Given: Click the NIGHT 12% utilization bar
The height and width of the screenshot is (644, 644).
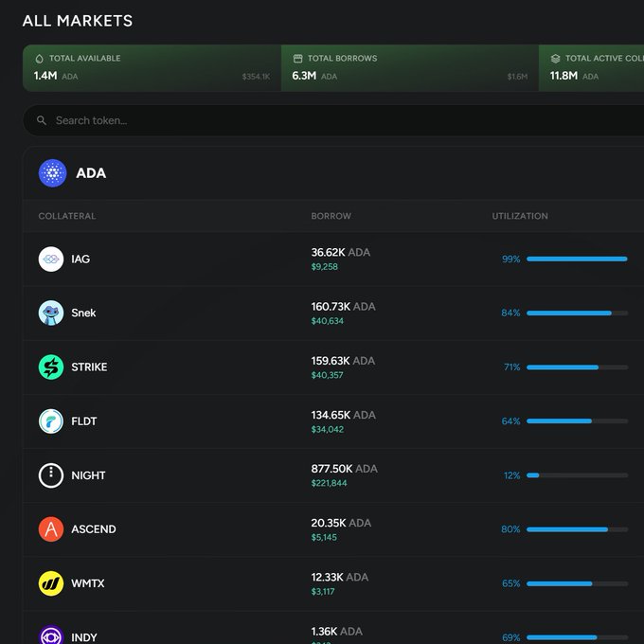Looking at the screenshot, I should coord(577,475).
